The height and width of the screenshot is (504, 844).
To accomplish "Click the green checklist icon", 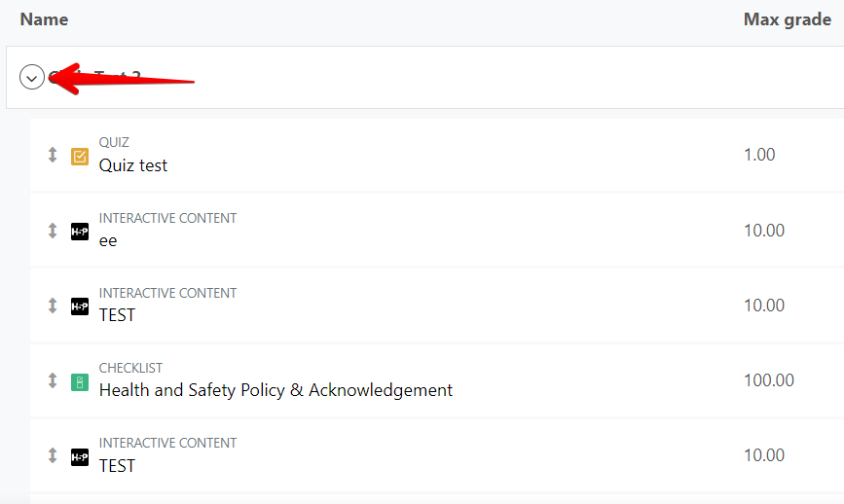I will pos(80,382).
